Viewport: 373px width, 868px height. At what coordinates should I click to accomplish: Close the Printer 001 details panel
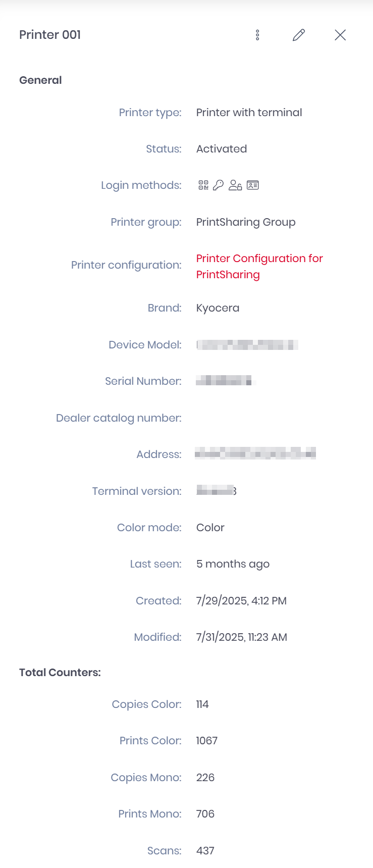340,35
